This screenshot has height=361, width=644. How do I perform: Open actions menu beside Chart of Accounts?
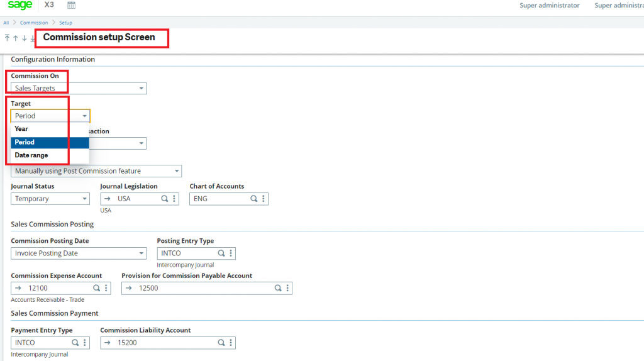[x=264, y=199]
